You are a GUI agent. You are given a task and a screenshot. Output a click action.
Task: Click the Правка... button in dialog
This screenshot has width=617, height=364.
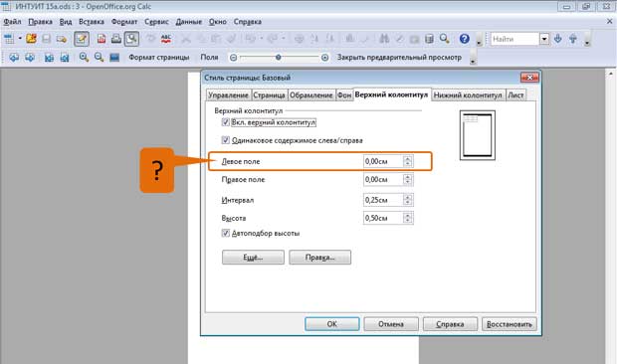tap(319, 258)
